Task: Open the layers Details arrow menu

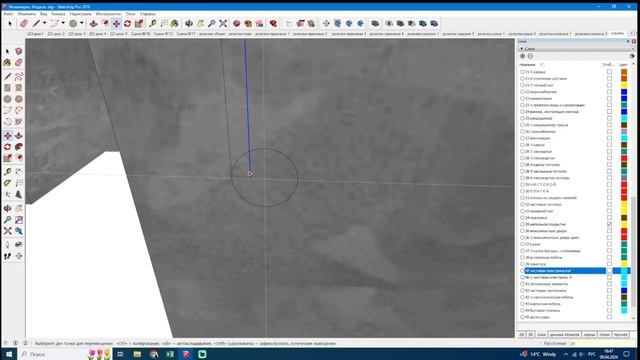Action: [632, 56]
